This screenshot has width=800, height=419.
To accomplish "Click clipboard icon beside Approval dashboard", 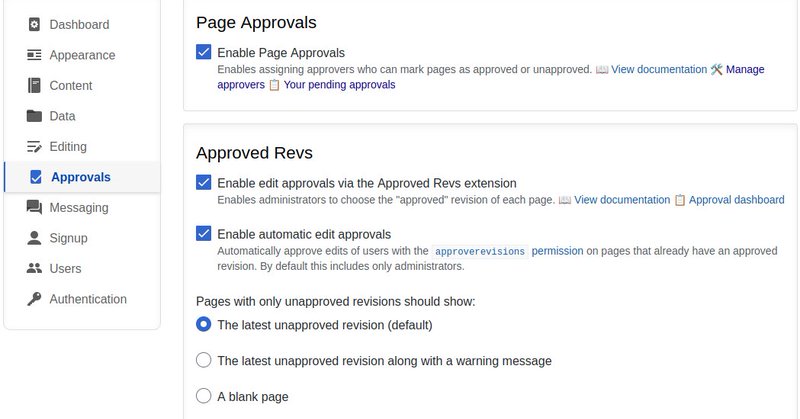I will [680, 200].
